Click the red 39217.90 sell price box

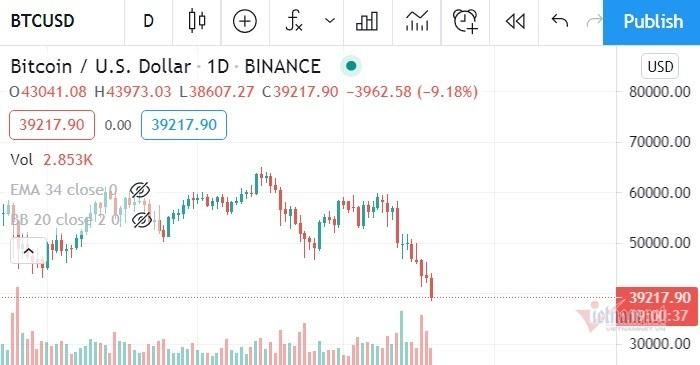pyautogui.click(x=52, y=125)
